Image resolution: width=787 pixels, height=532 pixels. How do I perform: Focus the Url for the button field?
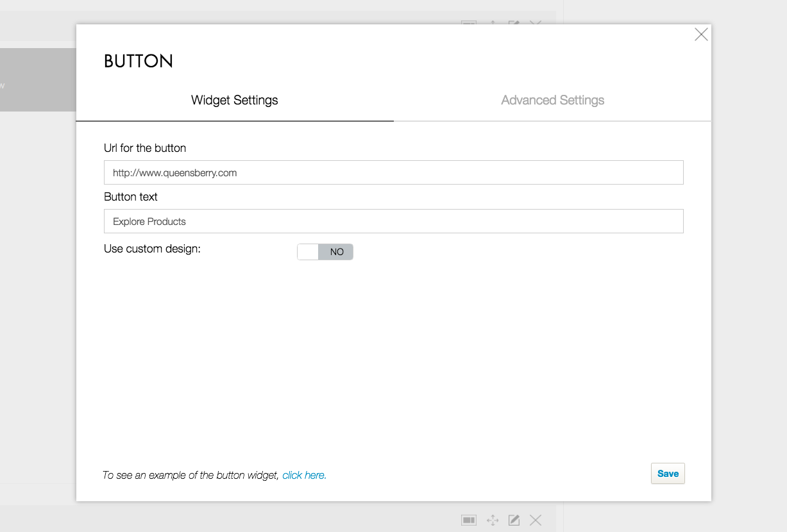point(393,173)
